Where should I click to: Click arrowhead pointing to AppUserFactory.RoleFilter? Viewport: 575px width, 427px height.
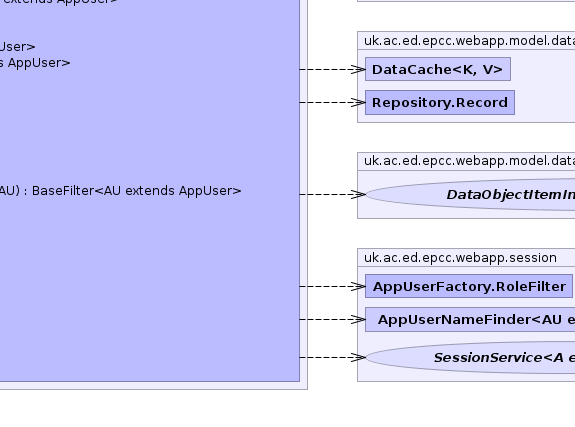pyautogui.click(x=358, y=286)
